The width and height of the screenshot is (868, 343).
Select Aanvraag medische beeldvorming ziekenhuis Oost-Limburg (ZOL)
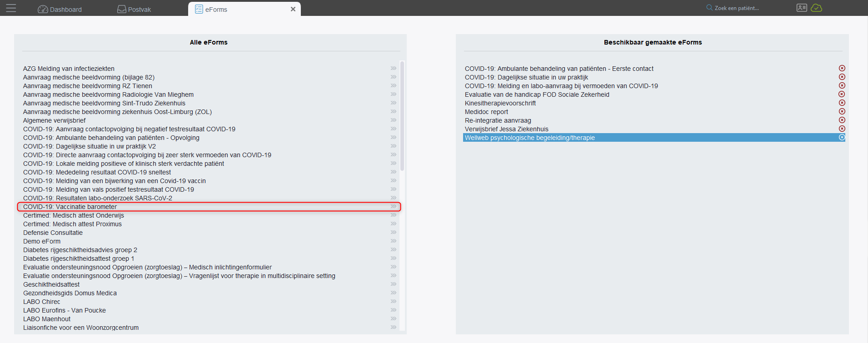pos(210,112)
